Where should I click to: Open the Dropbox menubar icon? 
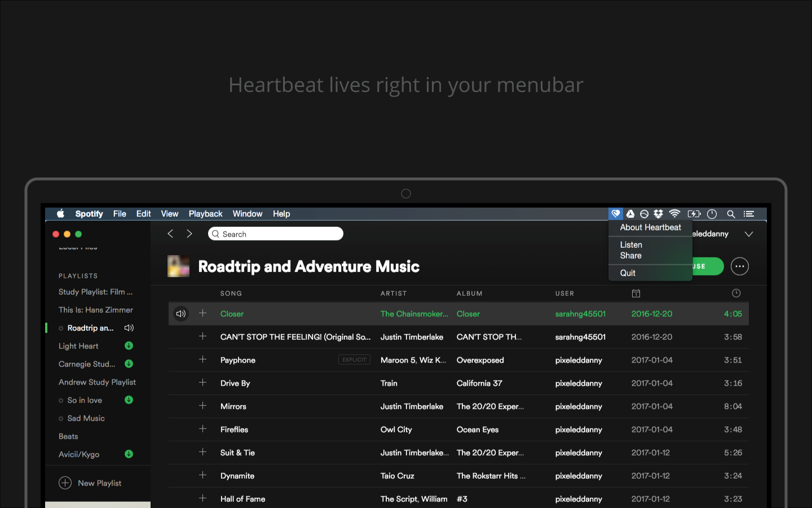point(658,214)
